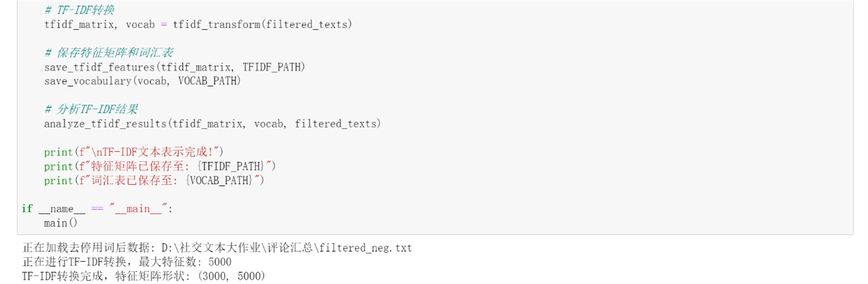The image size is (868, 284).
Task: Click the filtered_neg.txt path in output
Action: pyautogui.click(x=371, y=248)
